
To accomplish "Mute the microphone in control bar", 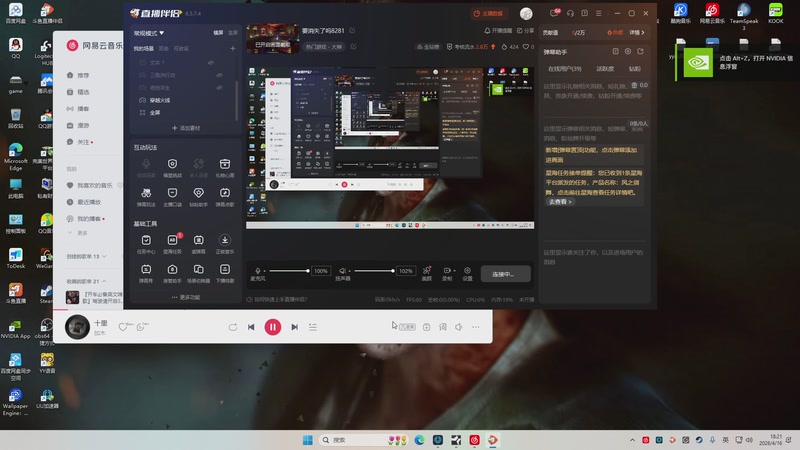I will 258,271.
